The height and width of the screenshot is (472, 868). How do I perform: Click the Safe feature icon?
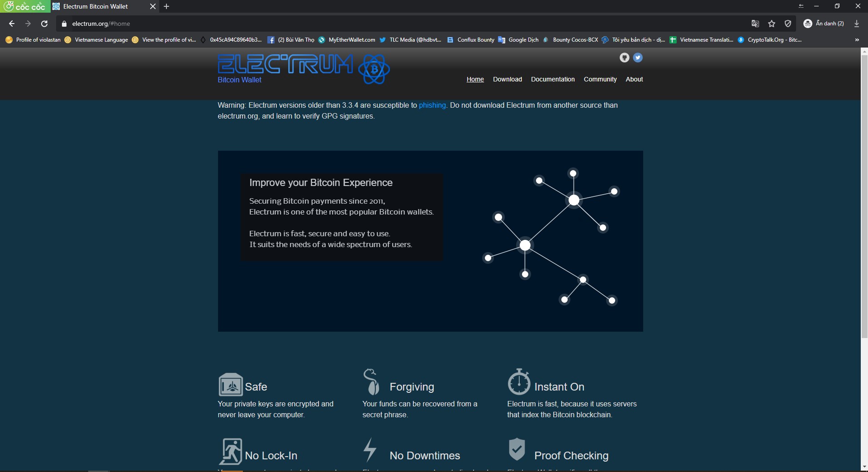pos(231,385)
